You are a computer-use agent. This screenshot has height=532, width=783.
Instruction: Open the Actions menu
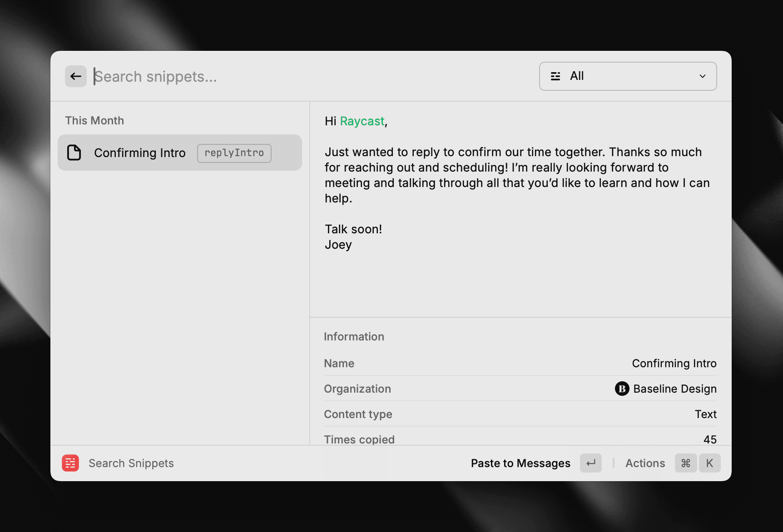click(x=645, y=463)
